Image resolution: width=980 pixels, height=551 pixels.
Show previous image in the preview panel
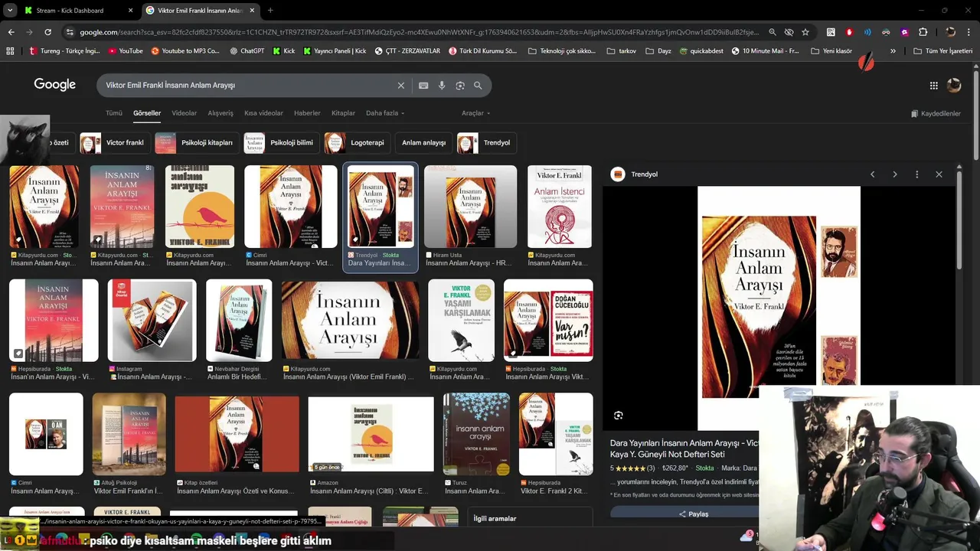pos(872,174)
